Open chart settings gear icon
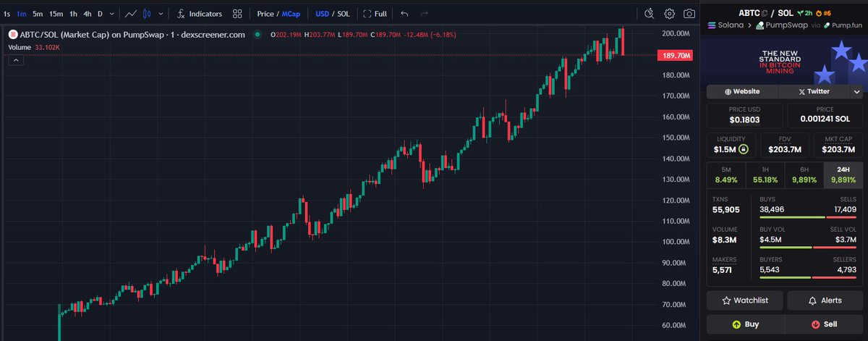 click(x=670, y=14)
